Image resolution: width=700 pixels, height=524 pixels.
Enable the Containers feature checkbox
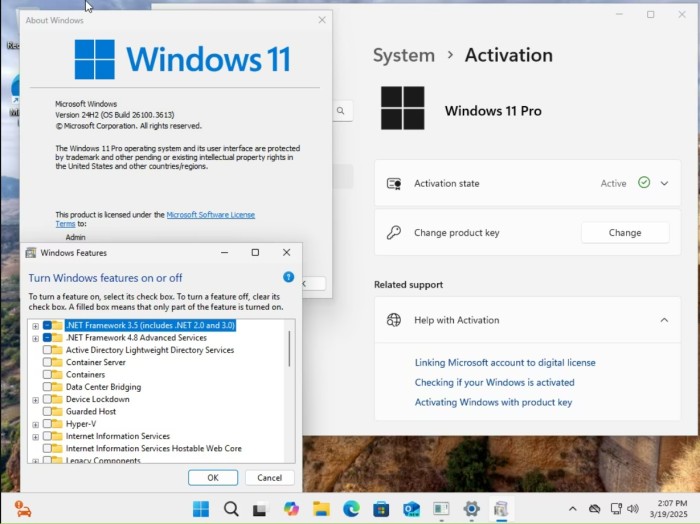pos(47,375)
